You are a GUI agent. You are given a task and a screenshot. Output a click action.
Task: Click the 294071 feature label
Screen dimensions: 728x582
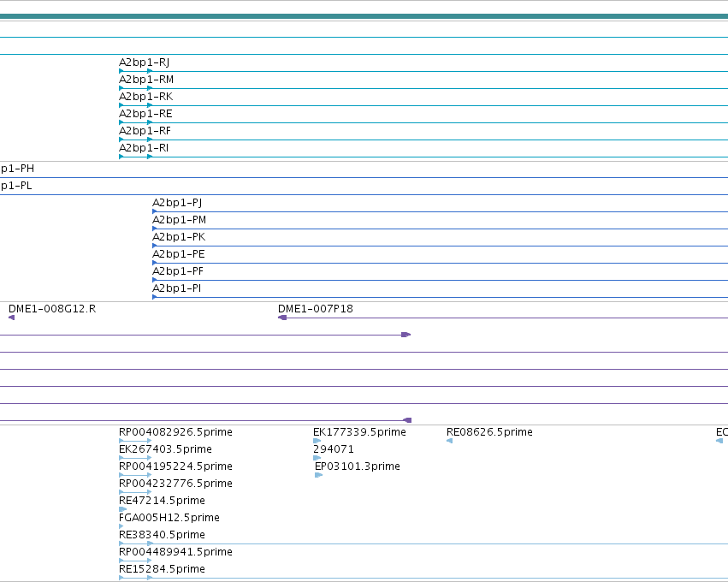tap(334, 449)
